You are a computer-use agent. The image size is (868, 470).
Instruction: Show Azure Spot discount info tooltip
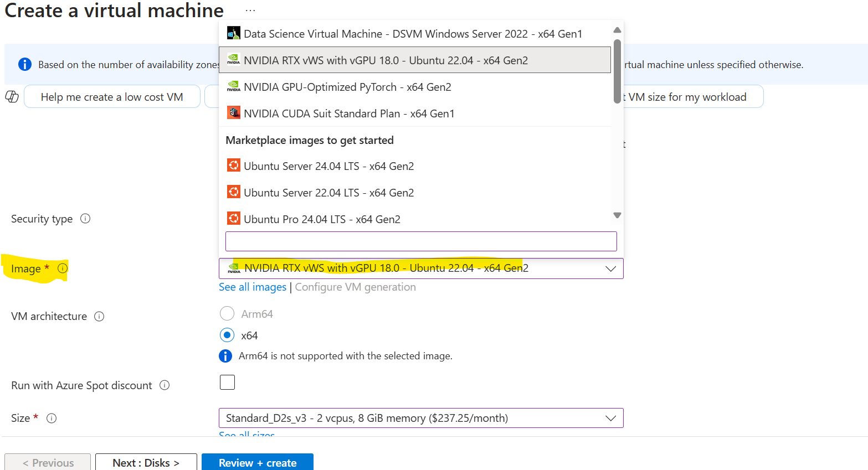[x=165, y=385]
